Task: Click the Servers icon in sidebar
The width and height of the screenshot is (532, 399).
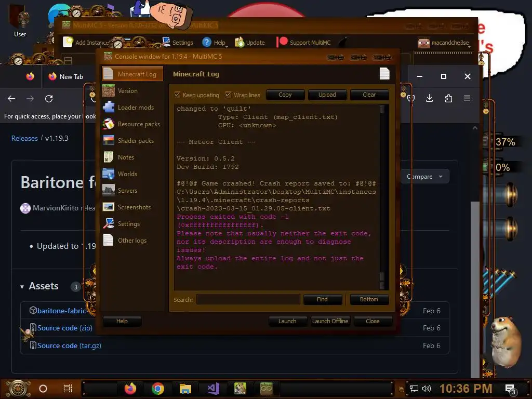Action: coord(108,190)
